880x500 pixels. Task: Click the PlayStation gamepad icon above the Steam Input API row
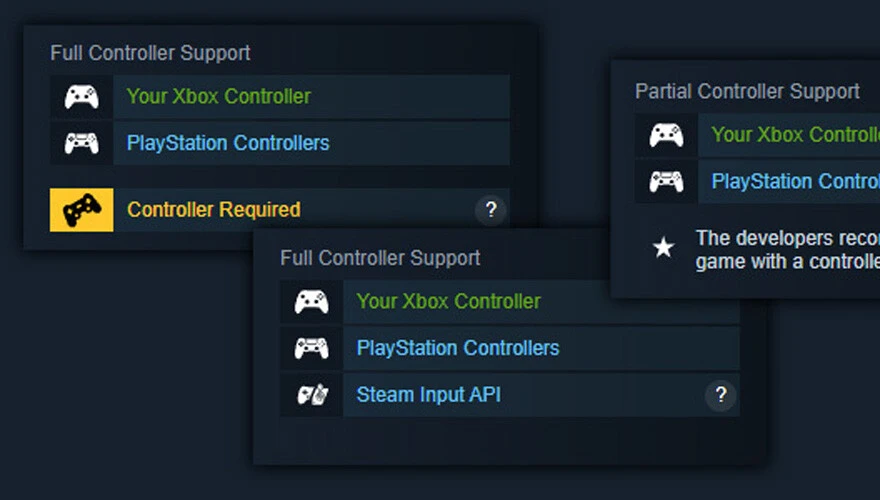[311, 348]
